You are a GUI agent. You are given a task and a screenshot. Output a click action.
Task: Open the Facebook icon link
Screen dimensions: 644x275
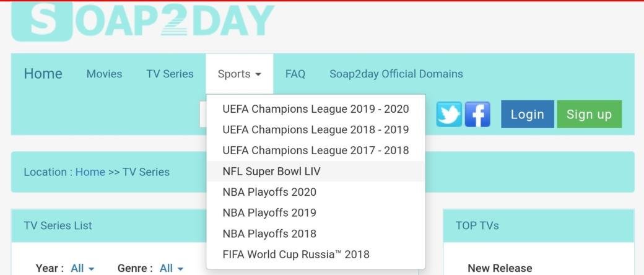(477, 115)
